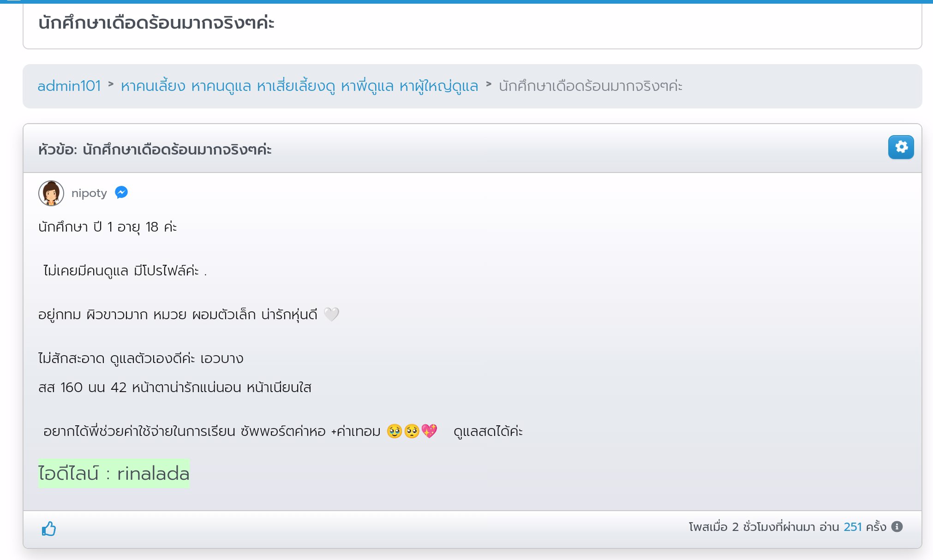Click the first breadcrumb separator arrow
The image size is (933, 560).
point(111,84)
